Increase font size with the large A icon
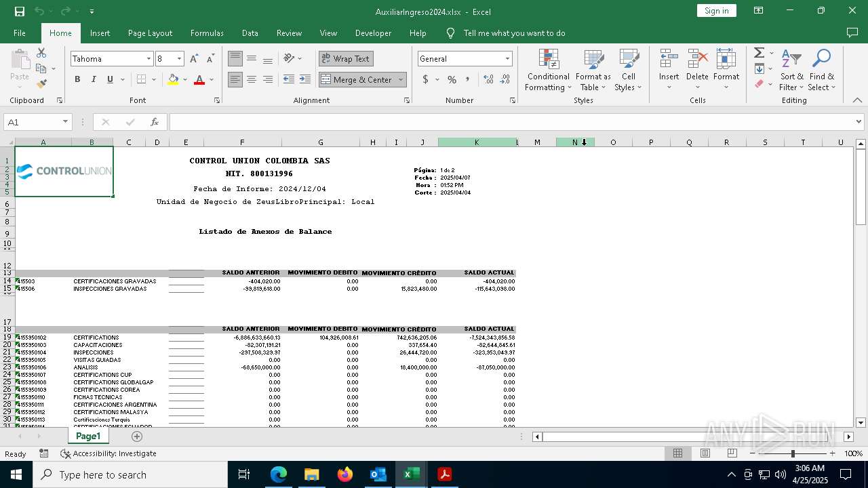The image size is (868, 488). pyautogui.click(x=195, y=59)
